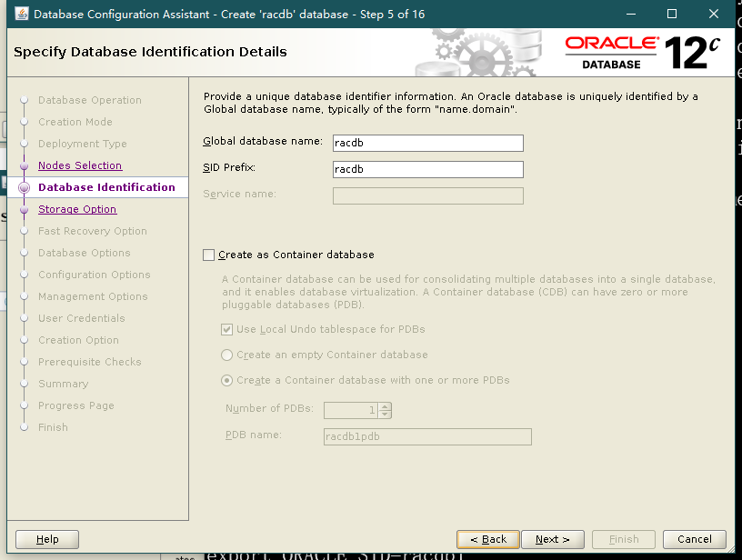Select Create an empty Container database
Screen dimensions: 742x560
pyautogui.click(x=226, y=355)
